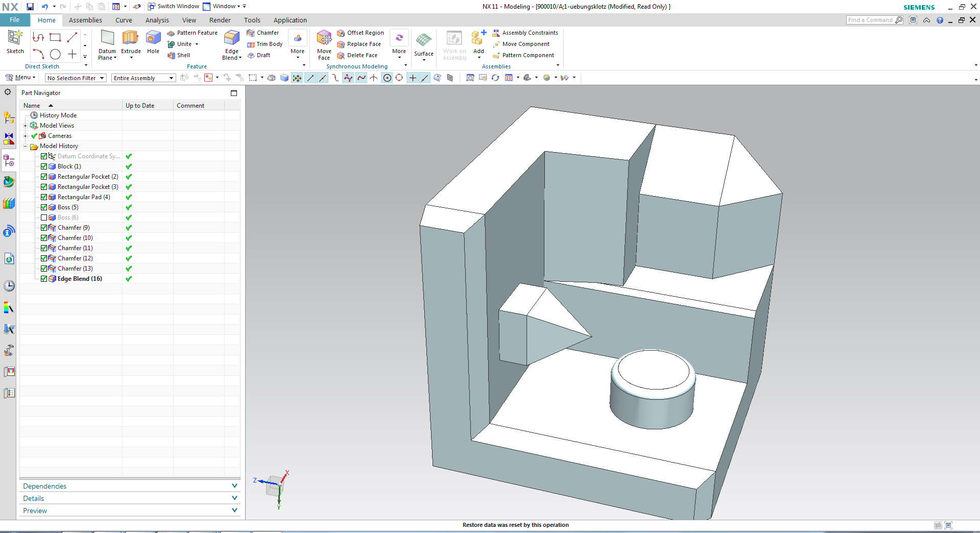Select Replace Face command

tap(359, 44)
